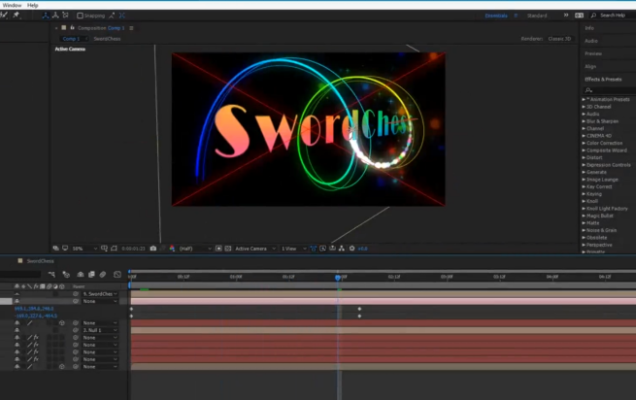Open the Active Camera view dropdown

click(253, 248)
